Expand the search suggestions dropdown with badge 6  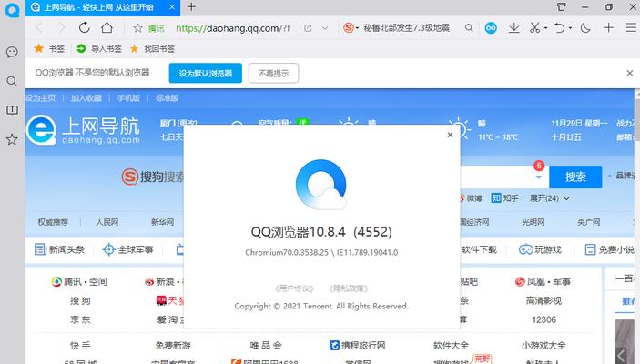pos(538,177)
